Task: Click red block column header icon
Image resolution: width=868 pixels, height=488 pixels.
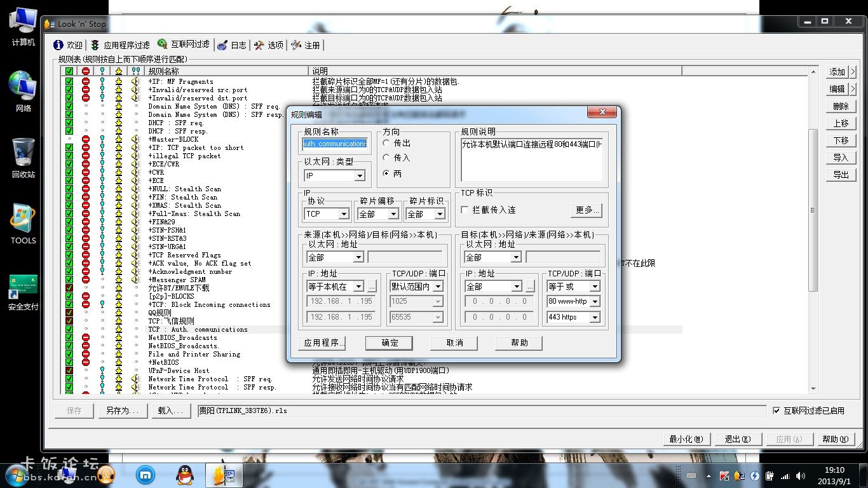Action: click(86, 71)
